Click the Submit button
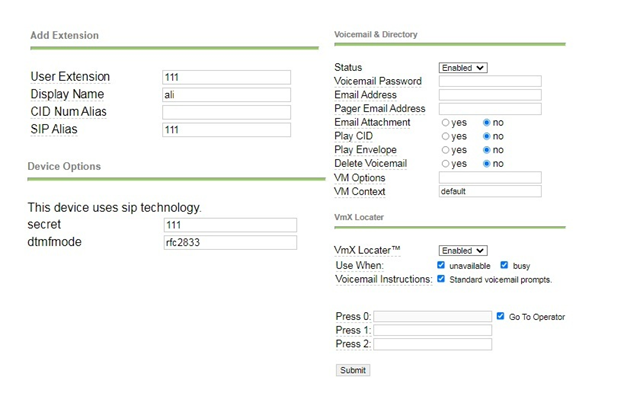 353,370
